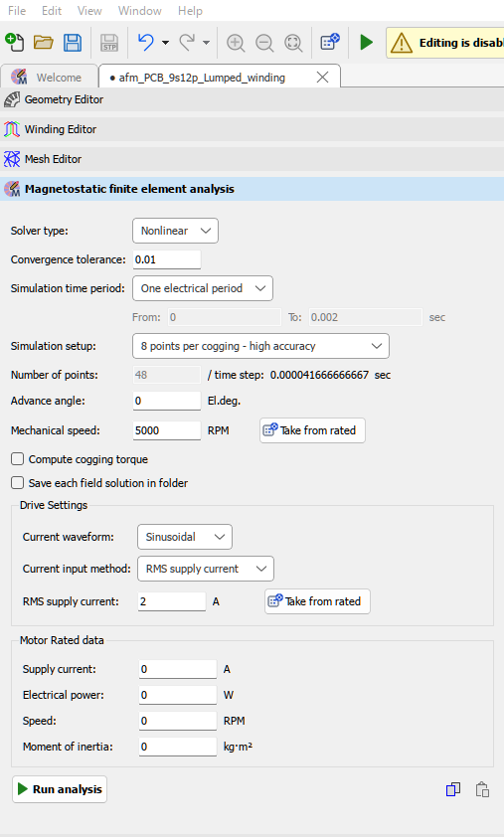Click the RMS supply current input field
This screenshot has height=837, width=504.
[171, 601]
